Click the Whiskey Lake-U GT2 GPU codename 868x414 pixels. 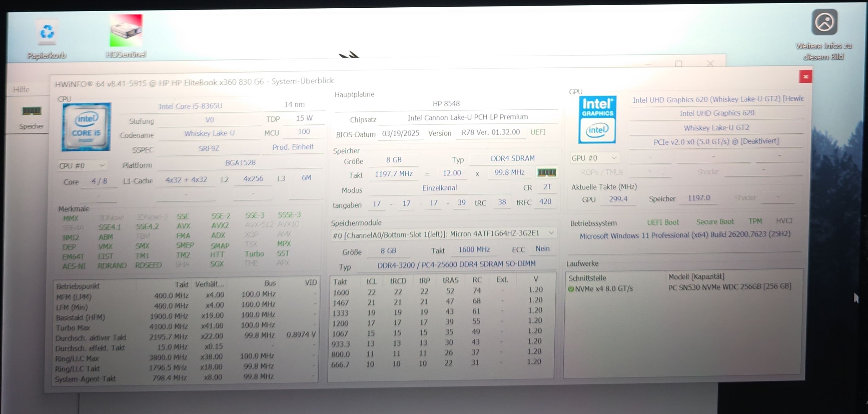click(x=716, y=128)
